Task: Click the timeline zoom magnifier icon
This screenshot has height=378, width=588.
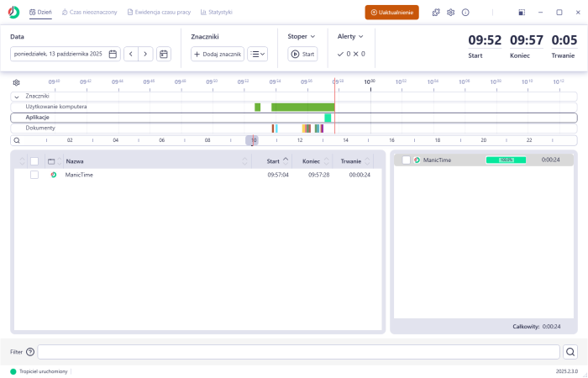Action: click(17, 140)
